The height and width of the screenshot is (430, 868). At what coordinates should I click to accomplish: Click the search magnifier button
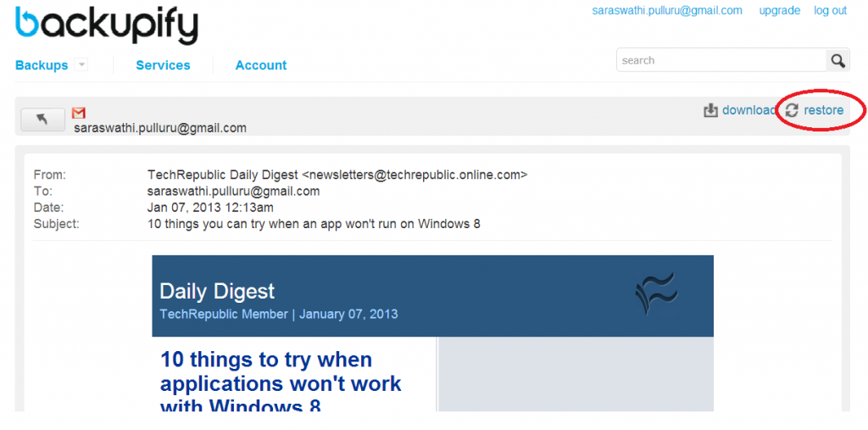coord(837,60)
